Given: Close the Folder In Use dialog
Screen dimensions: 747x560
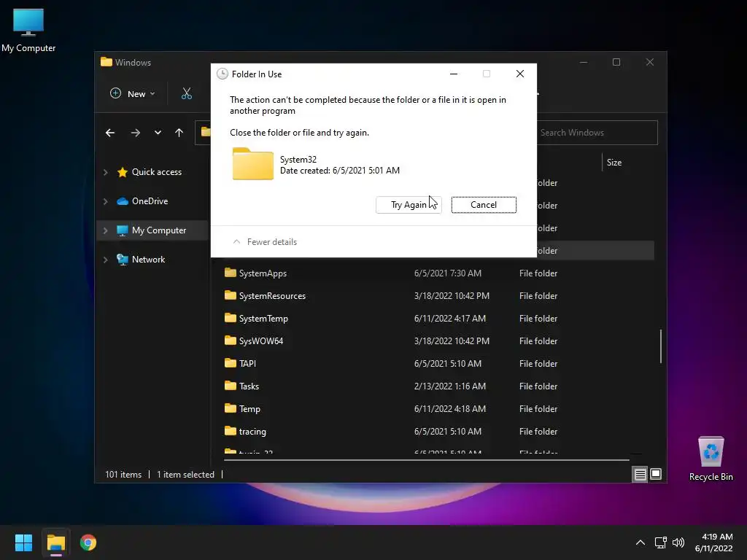Looking at the screenshot, I should 519,74.
